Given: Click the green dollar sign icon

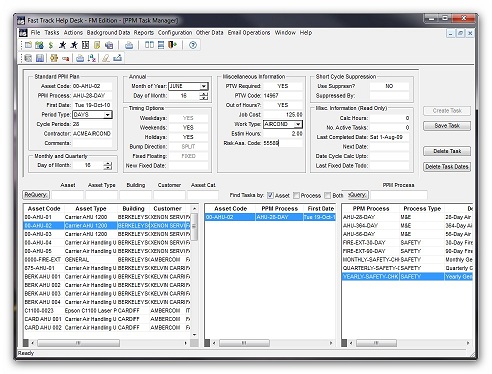Looking at the screenshot, I should click(51, 45).
